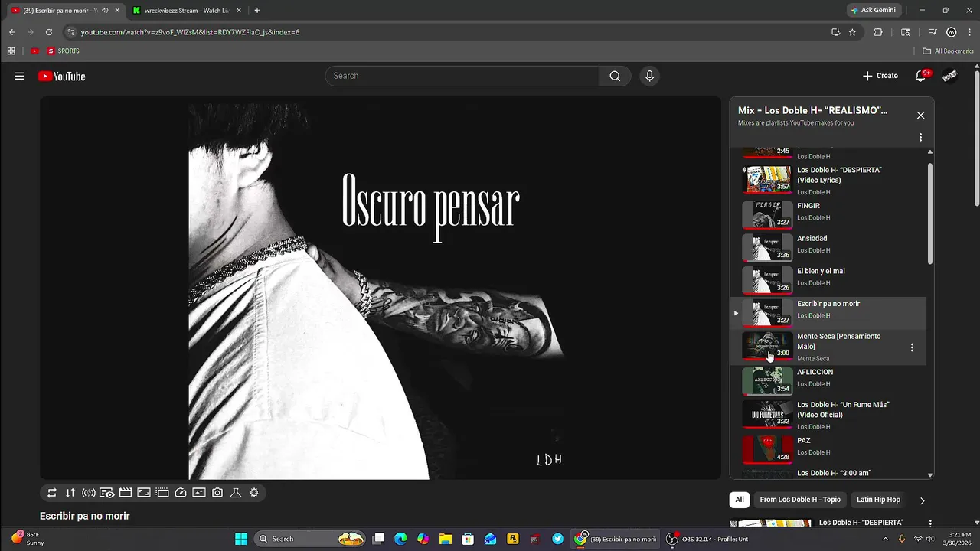The width and height of the screenshot is (980, 551).
Task: Open the Mente Seca thumbnail
Action: pos(767,345)
